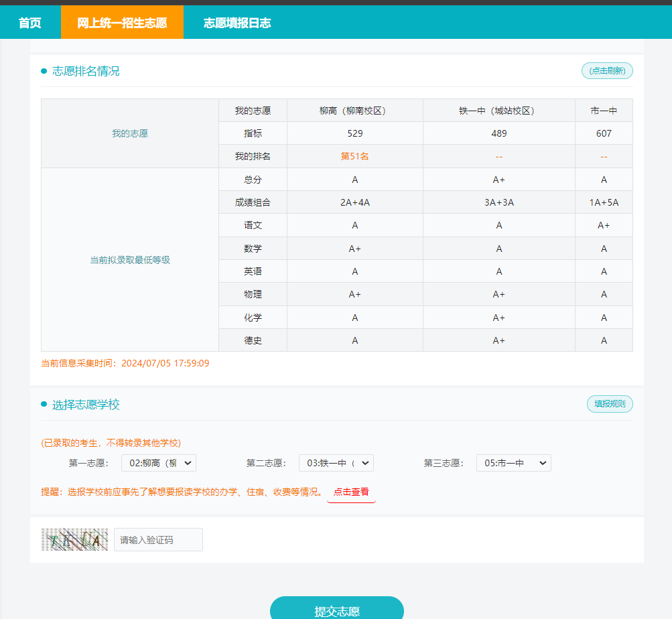672x619 pixels.
Task: Switch to 网上统一招生志愿 tab
Action: (122, 23)
